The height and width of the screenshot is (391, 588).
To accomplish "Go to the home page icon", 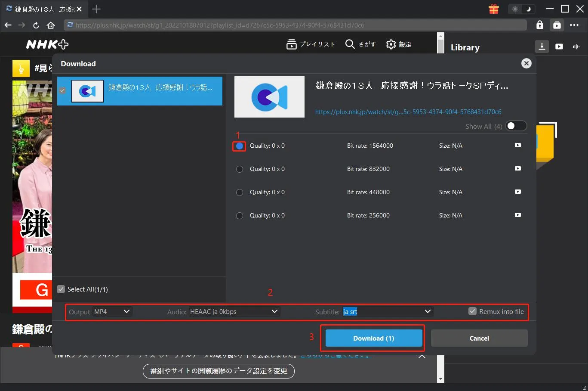I will coord(51,25).
